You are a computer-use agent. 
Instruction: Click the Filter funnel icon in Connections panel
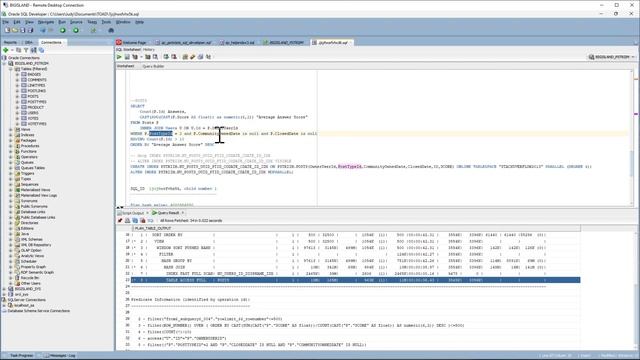pyautogui.click(x=26, y=50)
